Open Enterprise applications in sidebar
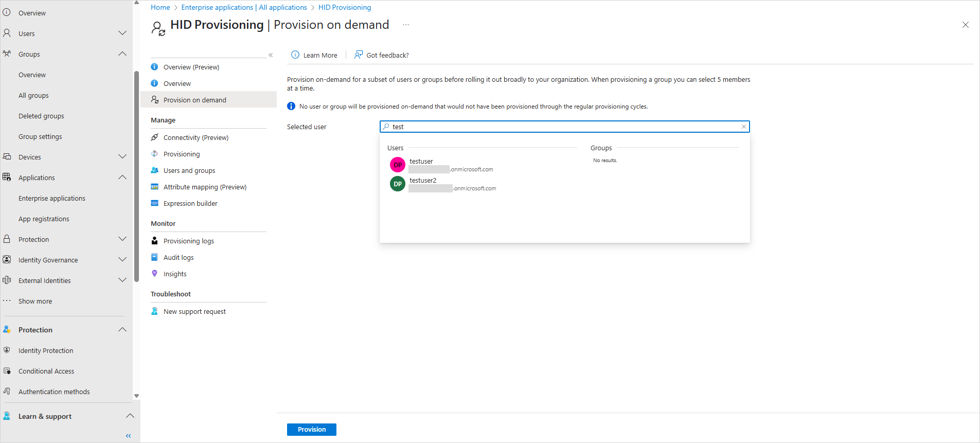The image size is (980, 443). click(52, 198)
